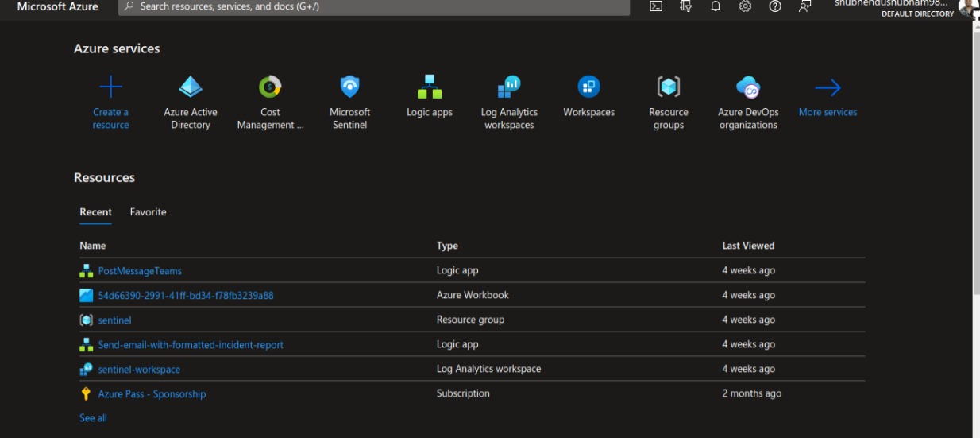Open the help question mark icon
This screenshot has width=980, height=438.
pos(775,6)
